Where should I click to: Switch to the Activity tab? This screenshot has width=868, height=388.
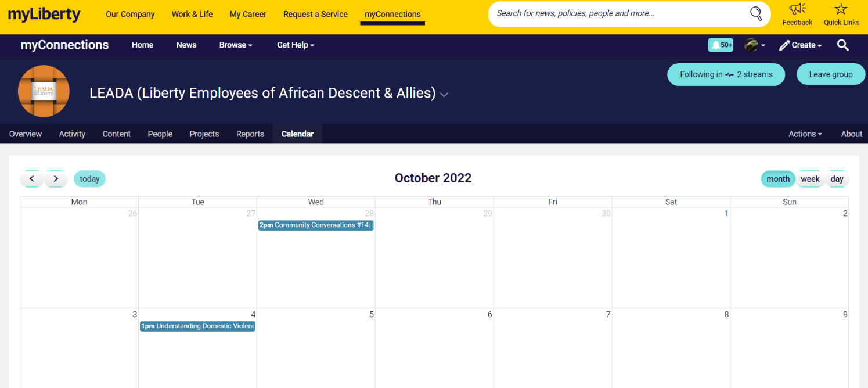click(x=72, y=134)
